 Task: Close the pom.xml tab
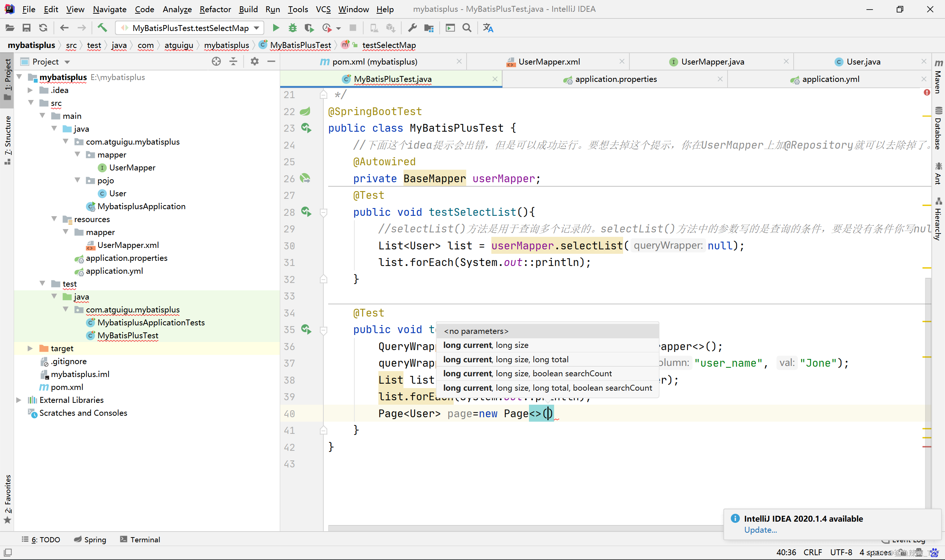point(459,61)
